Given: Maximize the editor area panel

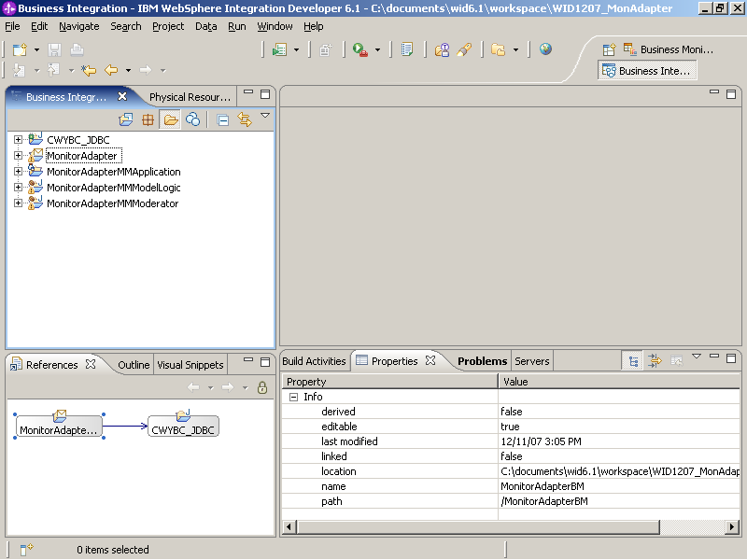Looking at the screenshot, I should click(x=731, y=94).
